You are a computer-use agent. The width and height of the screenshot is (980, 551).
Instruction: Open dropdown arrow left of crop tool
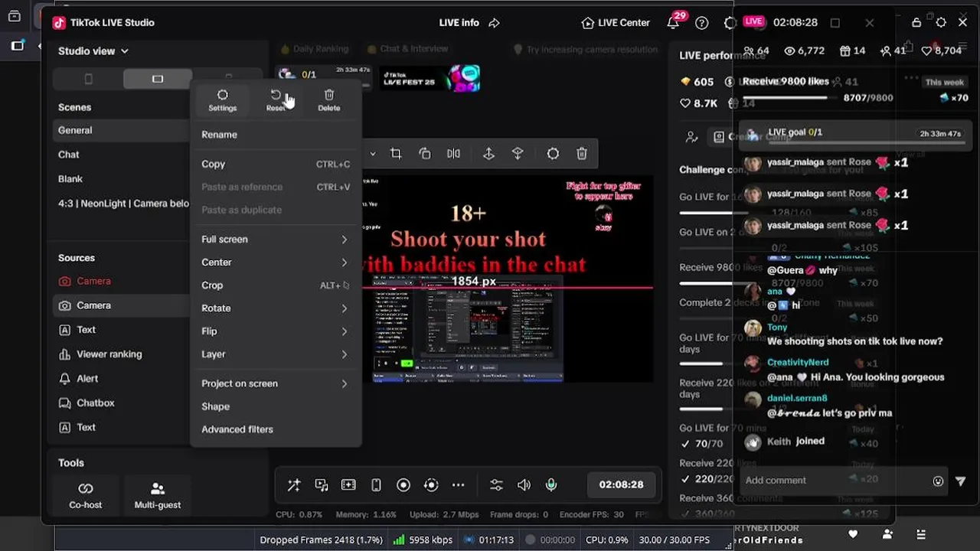(373, 154)
